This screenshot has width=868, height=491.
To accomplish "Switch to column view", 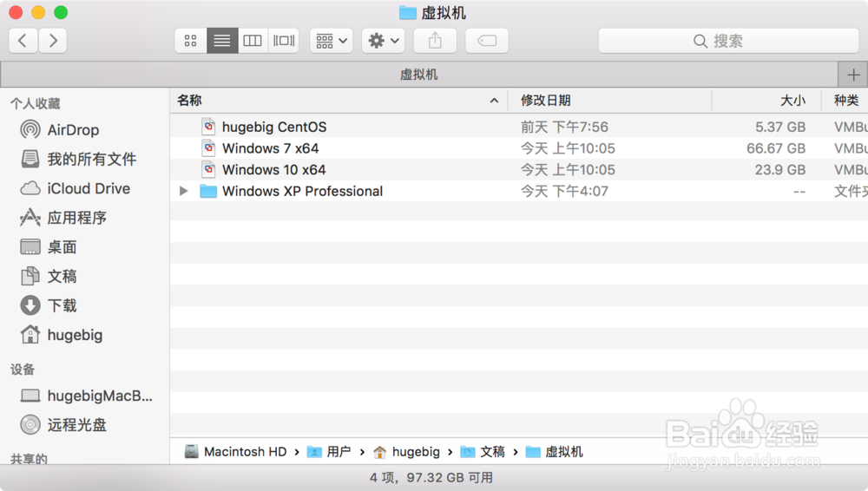I will [x=253, y=41].
